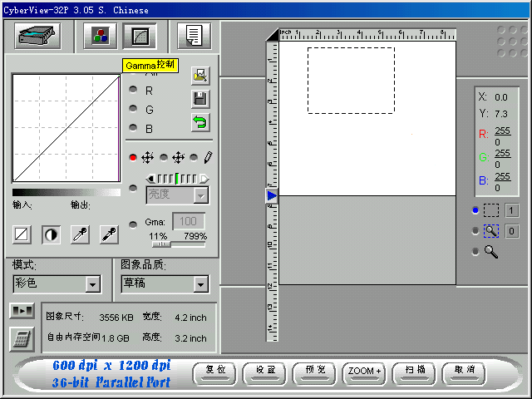Open the document text settings tab
Screen dimensions: 532x399
tap(194, 36)
